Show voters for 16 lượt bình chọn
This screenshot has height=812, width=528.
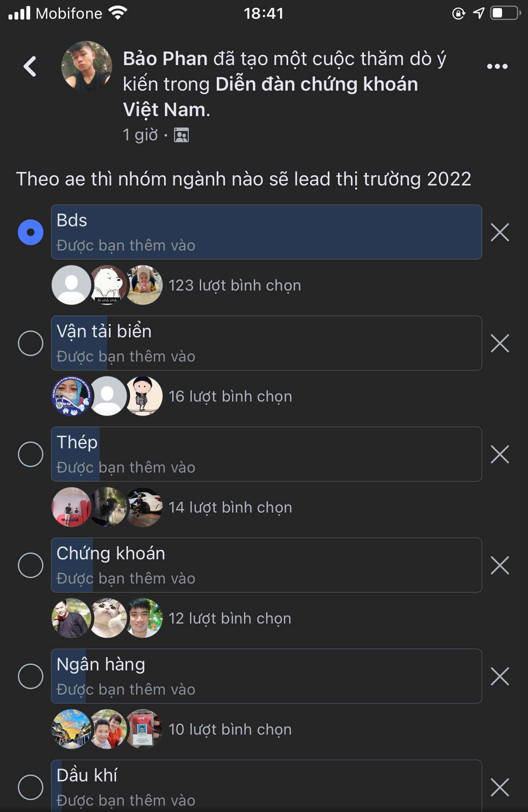230,396
